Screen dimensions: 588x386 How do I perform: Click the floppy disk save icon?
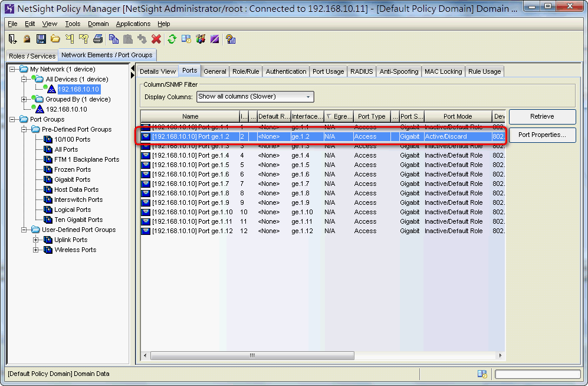point(41,38)
